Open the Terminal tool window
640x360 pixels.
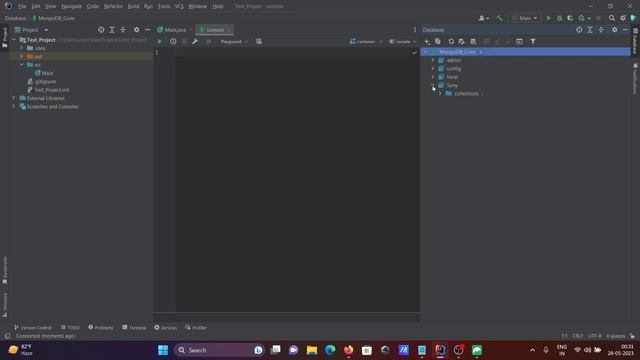(134, 327)
